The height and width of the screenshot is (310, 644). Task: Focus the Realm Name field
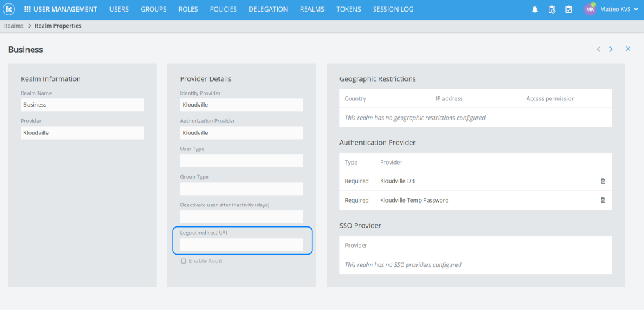(x=82, y=105)
